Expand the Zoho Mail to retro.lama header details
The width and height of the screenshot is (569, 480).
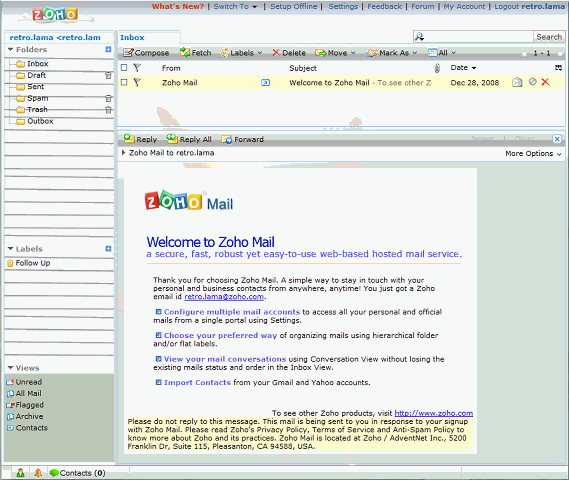tap(123, 153)
